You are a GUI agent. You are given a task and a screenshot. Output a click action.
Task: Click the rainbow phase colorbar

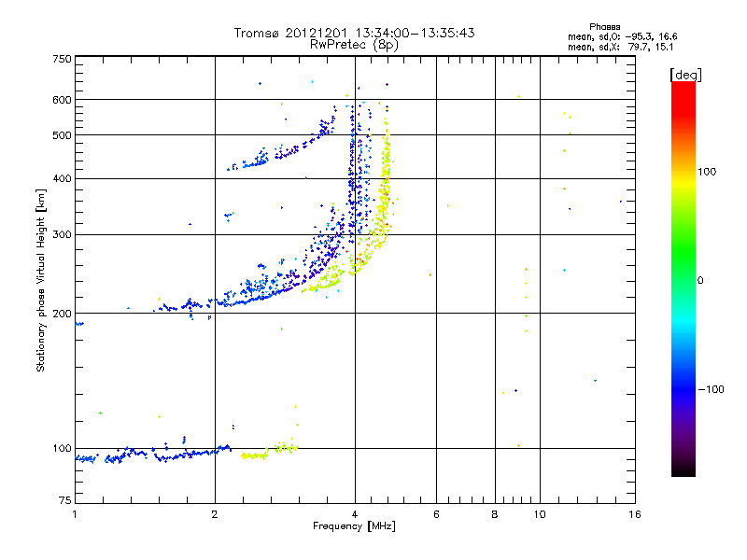(x=684, y=279)
